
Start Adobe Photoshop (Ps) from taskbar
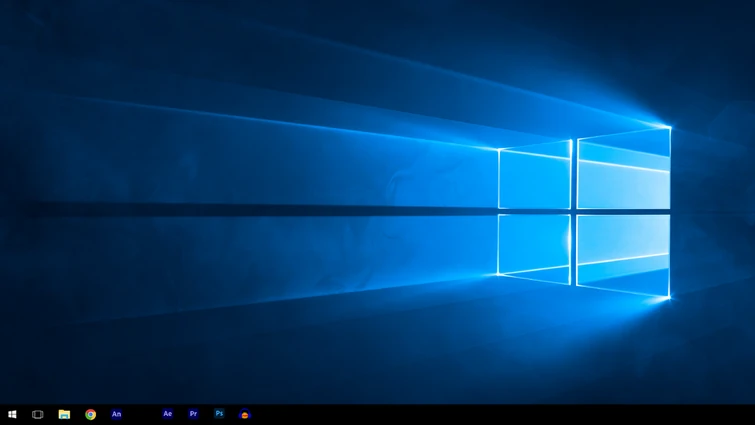219,413
